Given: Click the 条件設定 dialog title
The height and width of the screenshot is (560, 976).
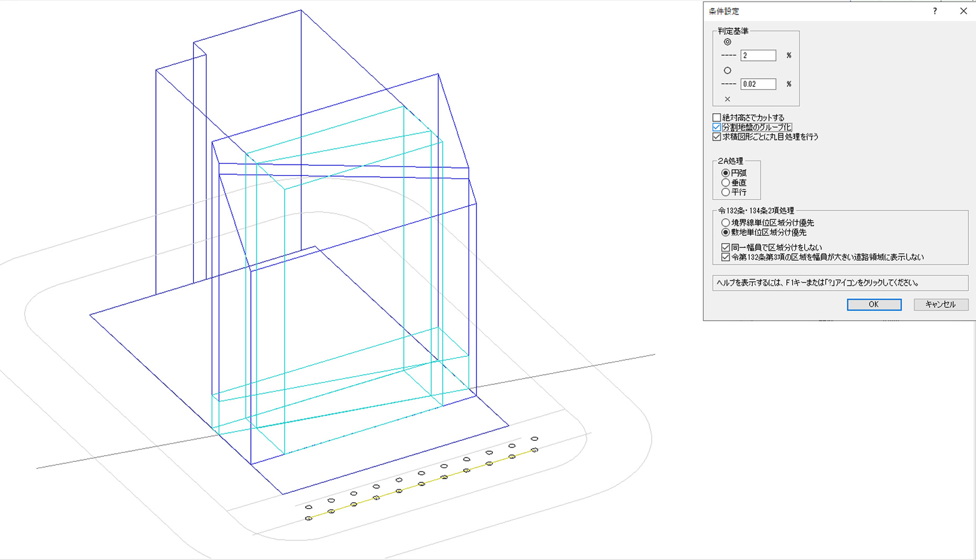Looking at the screenshot, I should point(724,11).
